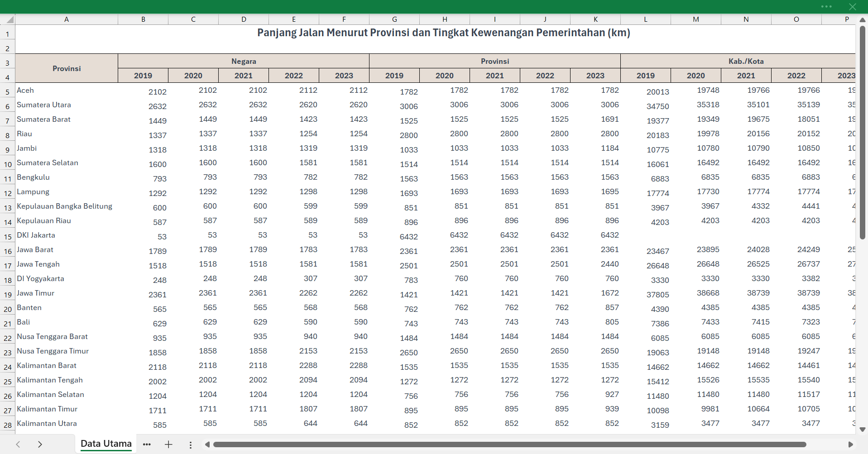Click the vertical scrollbar down arrow
This screenshot has height=454, width=868.
[863, 430]
